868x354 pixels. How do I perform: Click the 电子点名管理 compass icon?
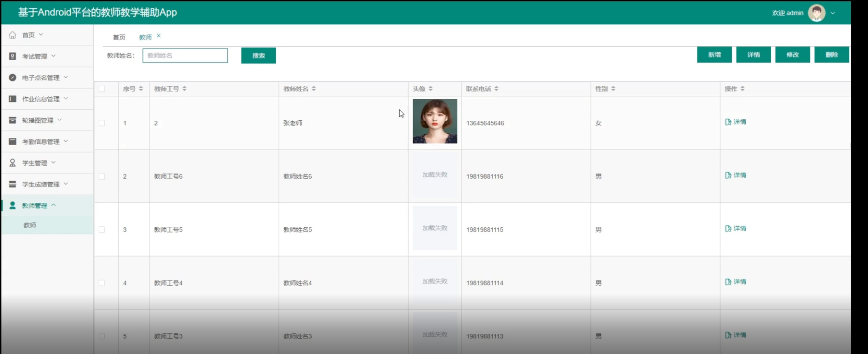[x=12, y=78]
